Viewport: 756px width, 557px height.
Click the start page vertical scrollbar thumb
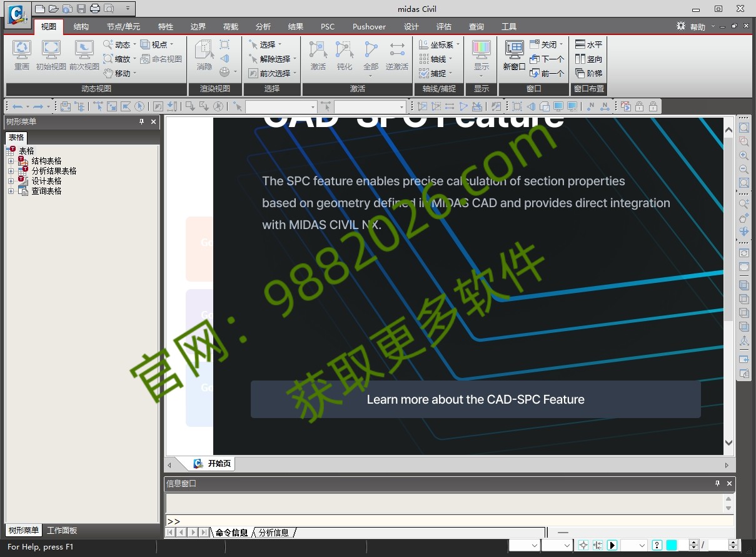click(x=729, y=230)
